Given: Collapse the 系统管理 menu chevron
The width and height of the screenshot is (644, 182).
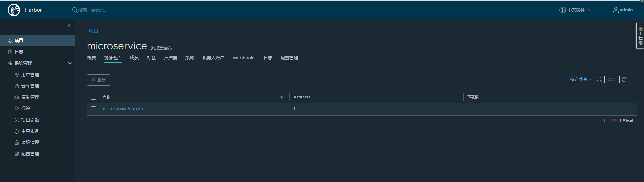Looking at the screenshot, I should click(70, 63).
